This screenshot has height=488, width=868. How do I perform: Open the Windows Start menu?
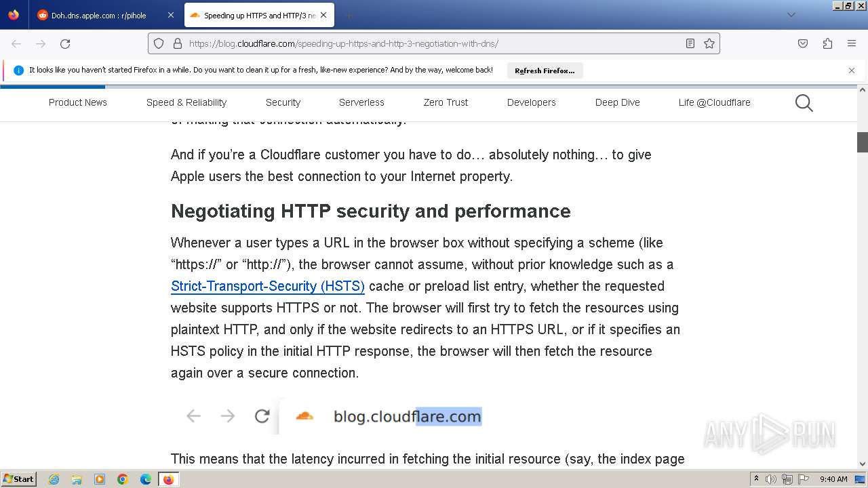(x=19, y=479)
